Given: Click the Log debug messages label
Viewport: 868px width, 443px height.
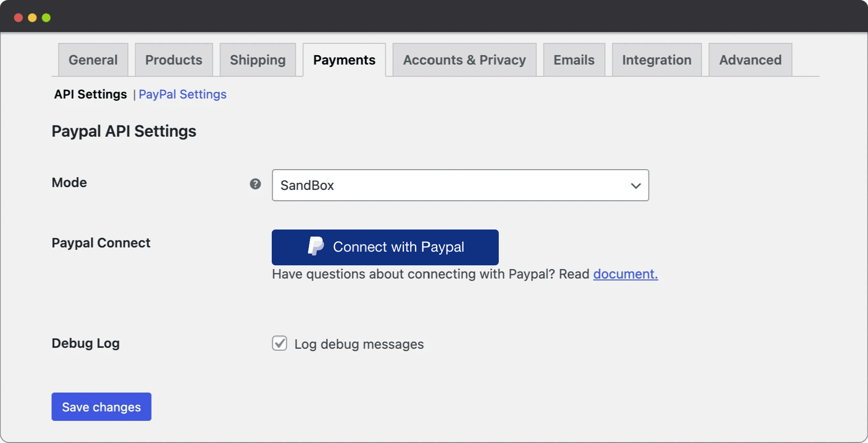Looking at the screenshot, I should 359,345.
